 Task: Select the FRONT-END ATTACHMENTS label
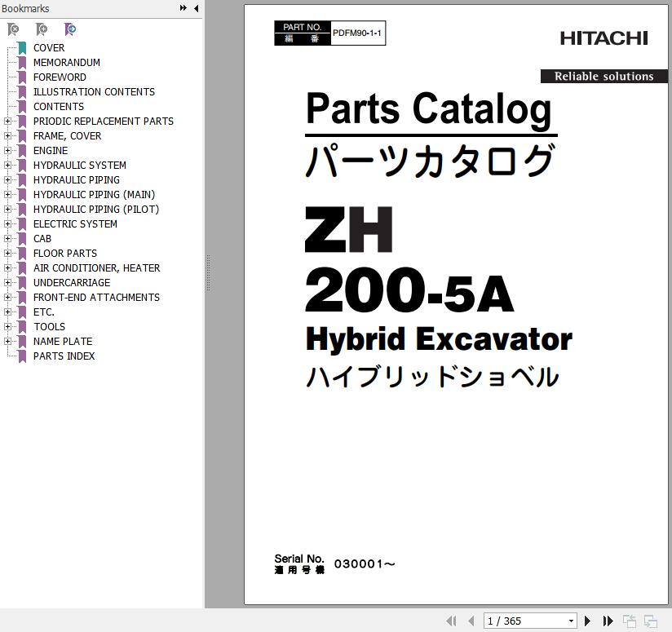[96, 298]
